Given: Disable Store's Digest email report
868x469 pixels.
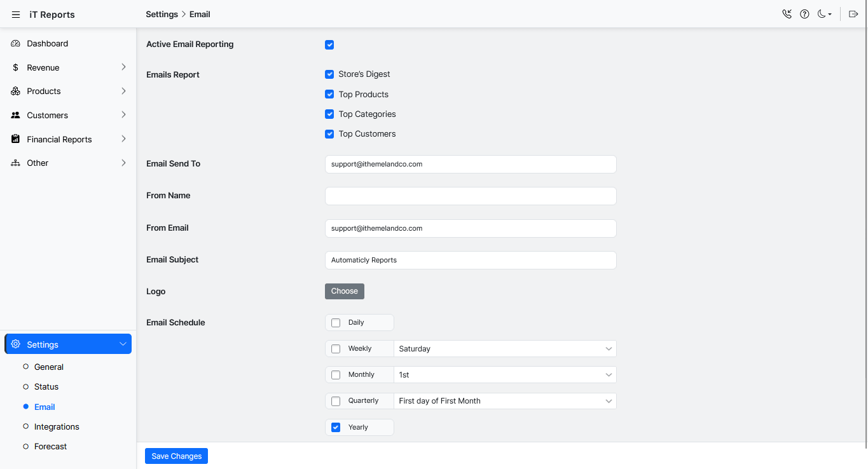Looking at the screenshot, I should [329, 74].
